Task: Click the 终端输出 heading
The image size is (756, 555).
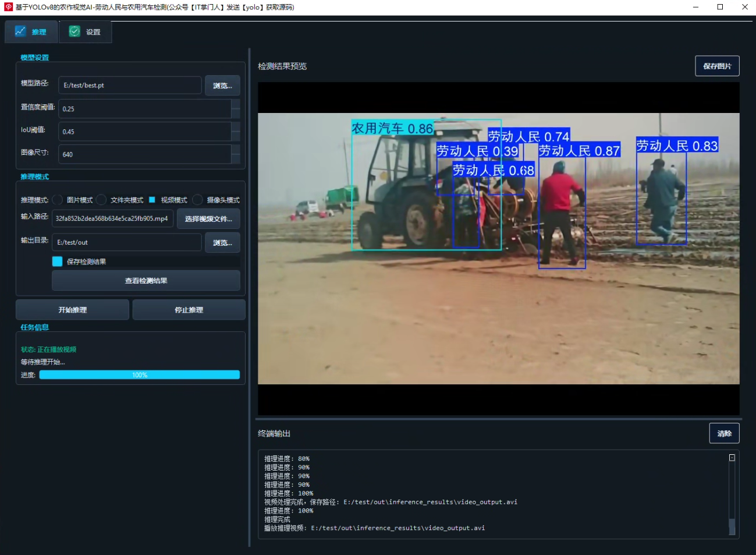Action: (x=274, y=434)
